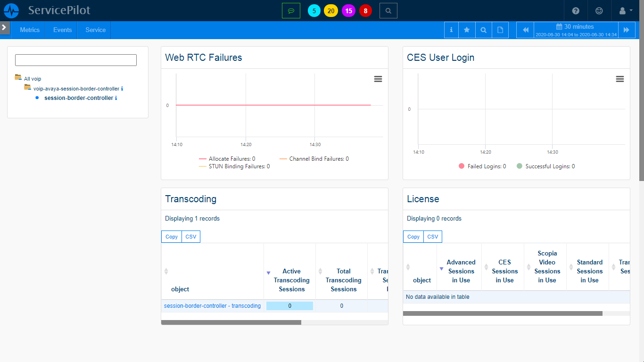Viewport: 644px width, 362px height.
Task: Click the tree filter search input field
Action: (x=76, y=60)
